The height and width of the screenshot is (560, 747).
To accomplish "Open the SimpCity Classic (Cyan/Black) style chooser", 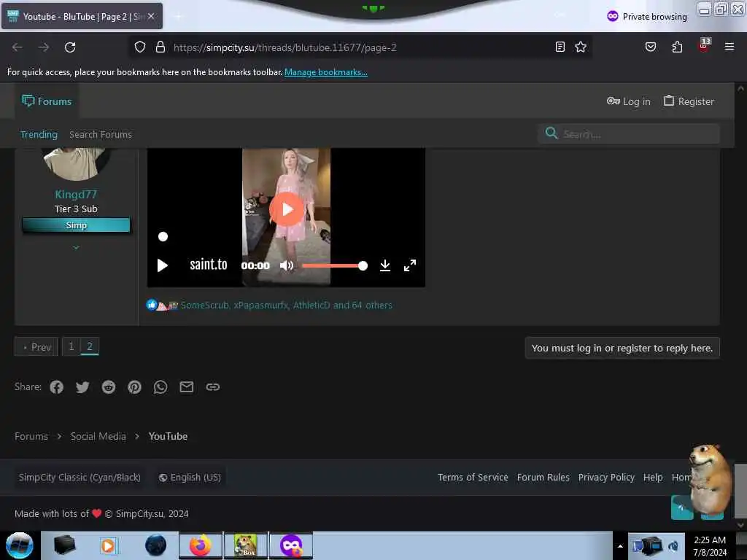I will (x=80, y=477).
